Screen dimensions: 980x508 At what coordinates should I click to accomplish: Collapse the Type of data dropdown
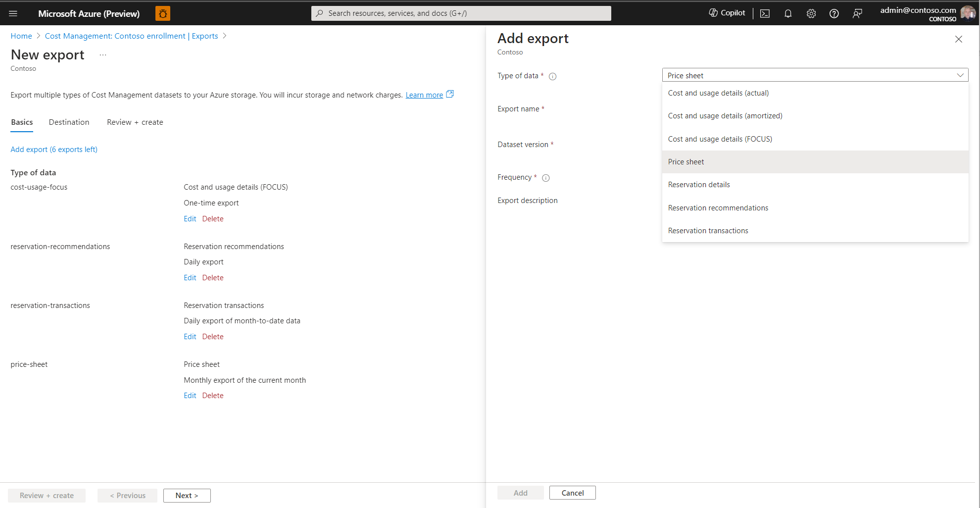coord(960,75)
